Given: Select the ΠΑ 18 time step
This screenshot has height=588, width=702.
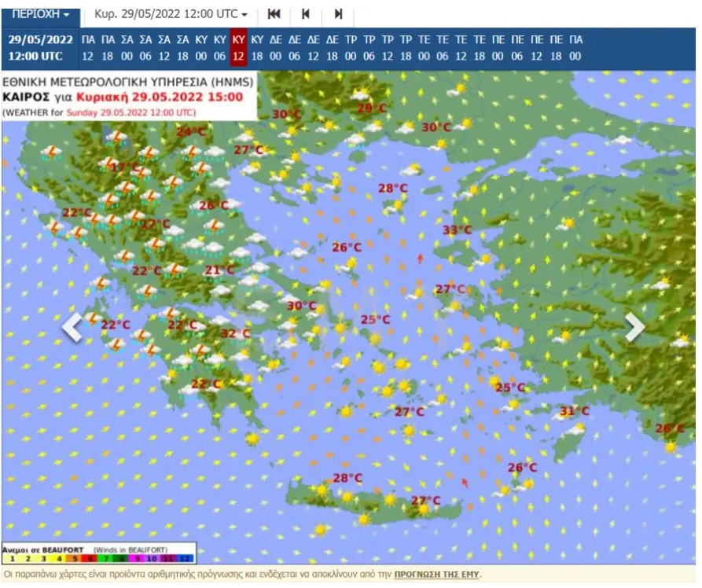Looking at the screenshot, I should (108, 48).
